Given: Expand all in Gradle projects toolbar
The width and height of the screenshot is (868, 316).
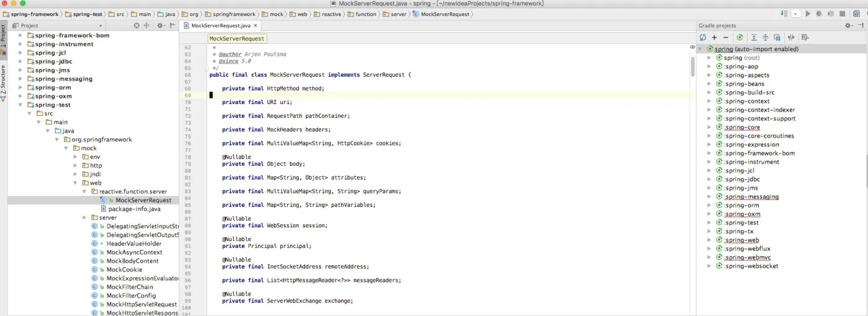Looking at the screenshot, I should (x=754, y=38).
